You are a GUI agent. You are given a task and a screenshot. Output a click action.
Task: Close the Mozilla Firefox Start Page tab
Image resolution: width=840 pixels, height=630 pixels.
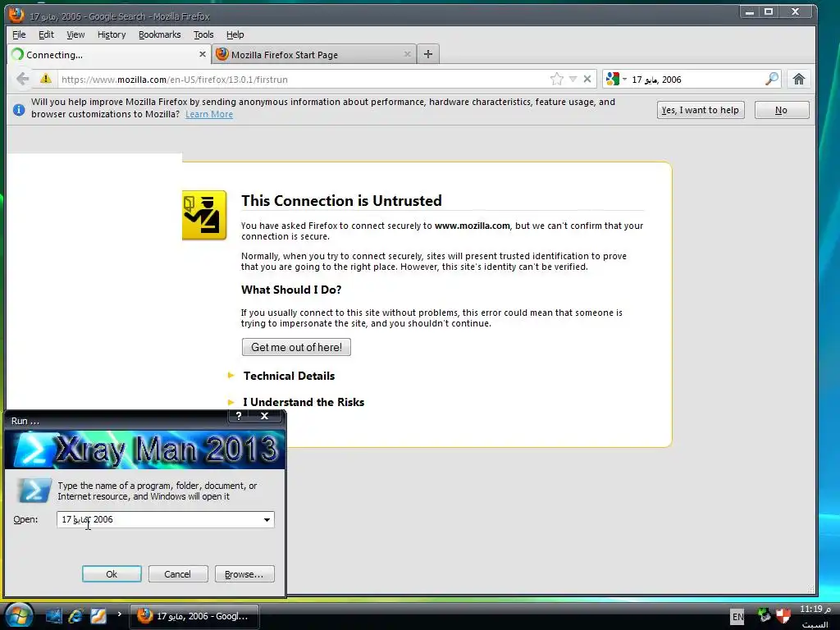(x=407, y=54)
